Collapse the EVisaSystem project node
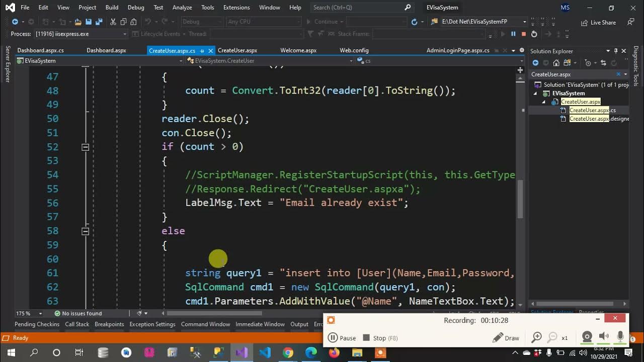The image size is (644, 362). 535,94
